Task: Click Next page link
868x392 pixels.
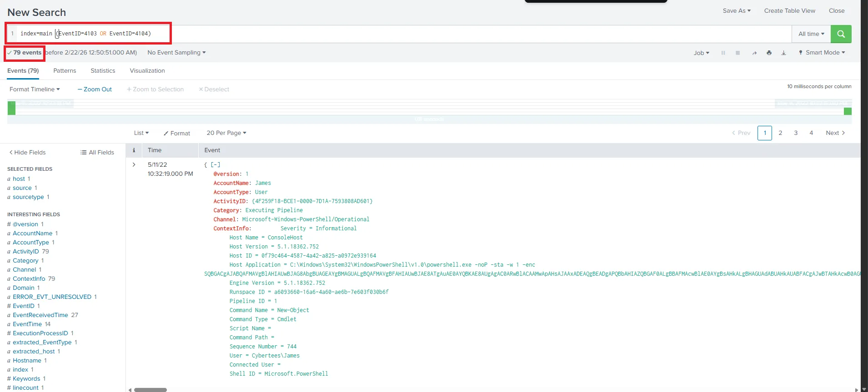Action: pyautogui.click(x=835, y=133)
